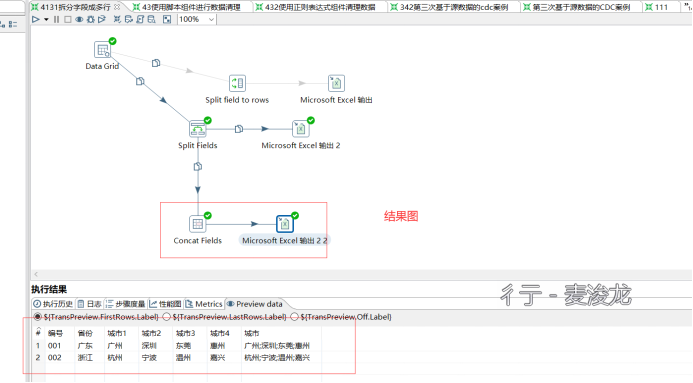The height and width of the screenshot is (383, 693).
Task: Replay the transformation from toolbar
Action: point(102,19)
